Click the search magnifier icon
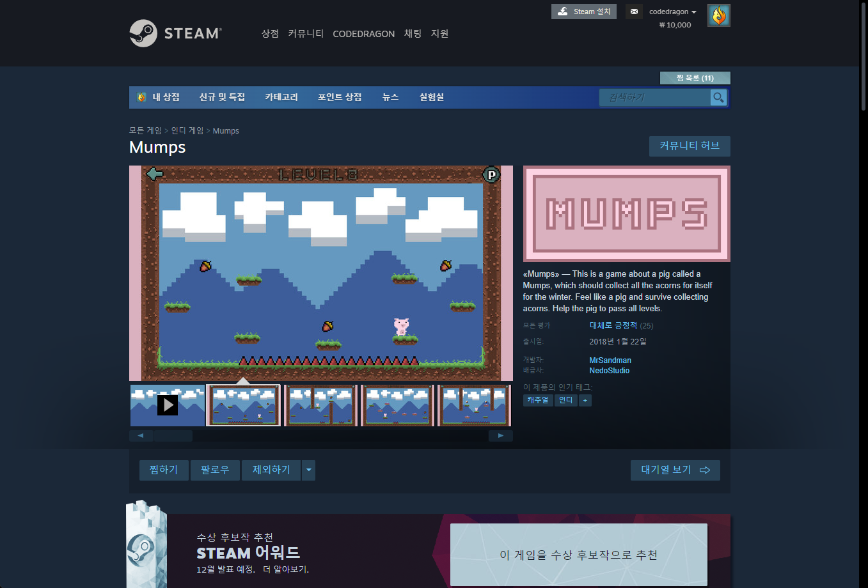This screenshot has height=588, width=868. pos(719,97)
